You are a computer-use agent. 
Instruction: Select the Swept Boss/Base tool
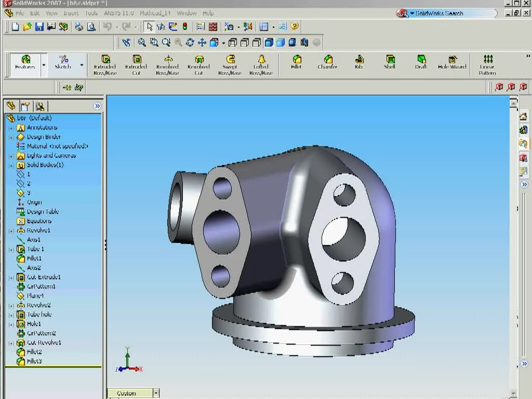(x=230, y=65)
